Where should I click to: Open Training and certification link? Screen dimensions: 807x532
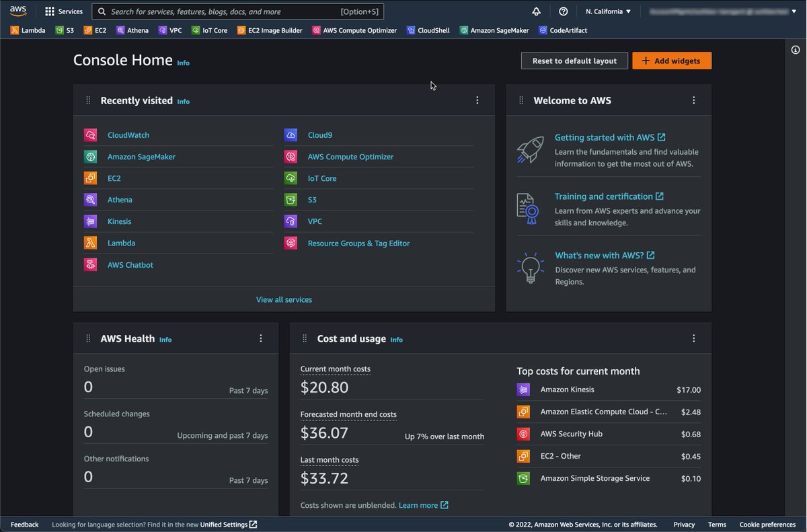(x=609, y=196)
